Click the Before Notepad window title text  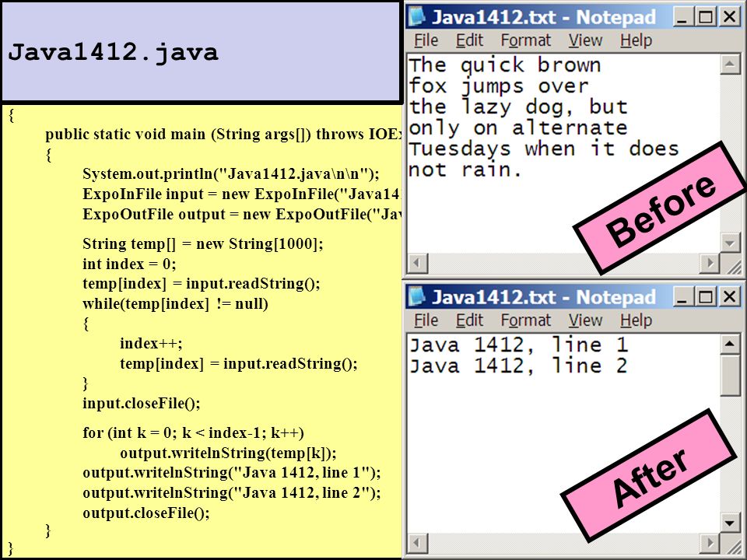(x=544, y=18)
